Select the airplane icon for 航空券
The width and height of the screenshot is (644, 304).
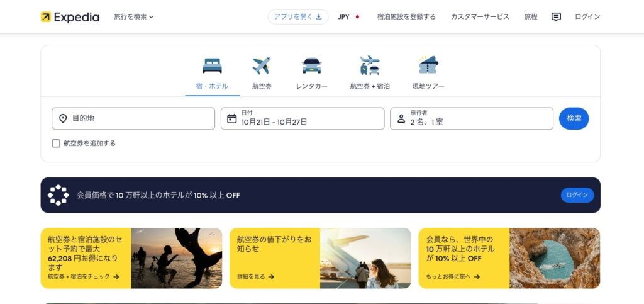point(262,65)
